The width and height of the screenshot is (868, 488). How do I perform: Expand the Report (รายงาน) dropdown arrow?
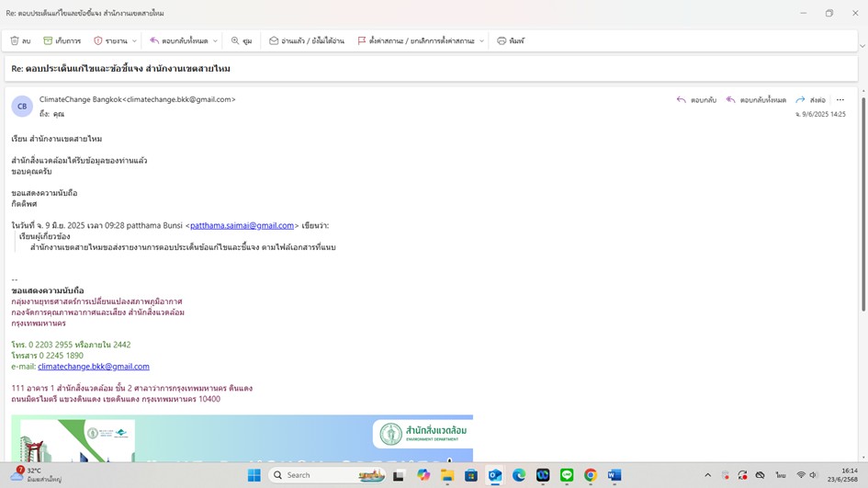click(134, 41)
